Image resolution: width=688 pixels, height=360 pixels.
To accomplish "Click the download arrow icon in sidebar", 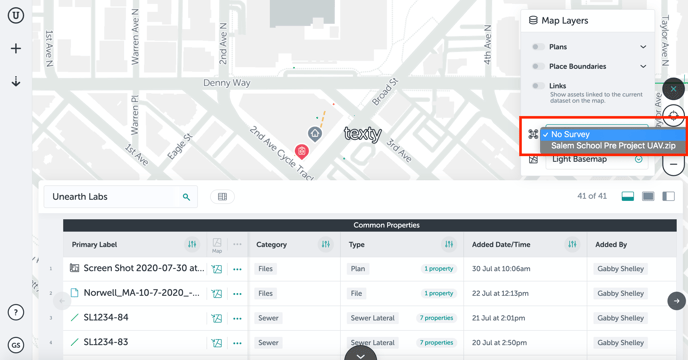I will pos(16,81).
